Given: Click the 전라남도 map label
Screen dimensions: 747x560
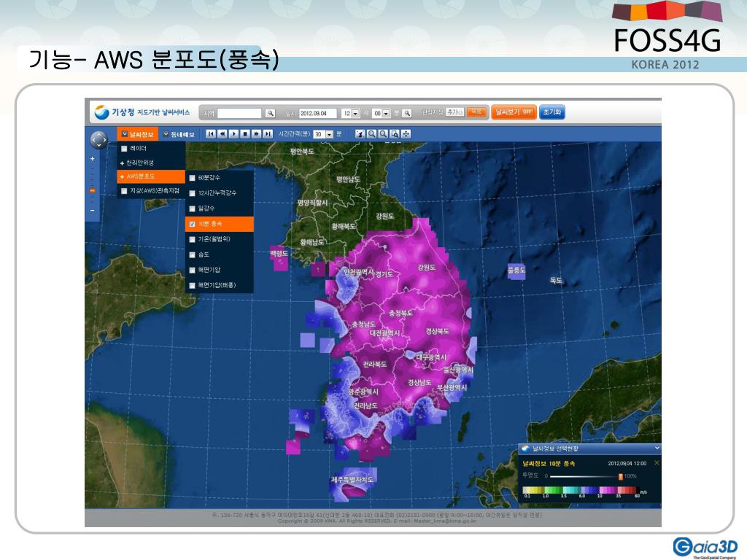Looking at the screenshot, I should pos(366,405).
